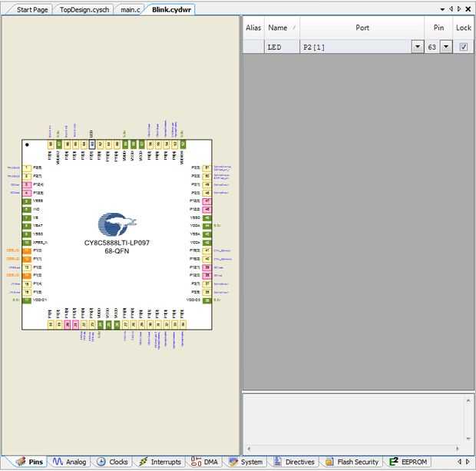
Task: Switch to the EEPROM tab
Action: 408,462
